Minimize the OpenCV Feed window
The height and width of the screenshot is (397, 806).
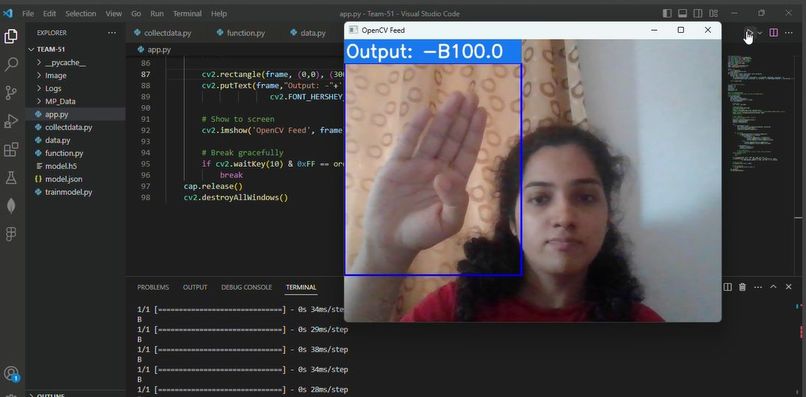pos(654,30)
